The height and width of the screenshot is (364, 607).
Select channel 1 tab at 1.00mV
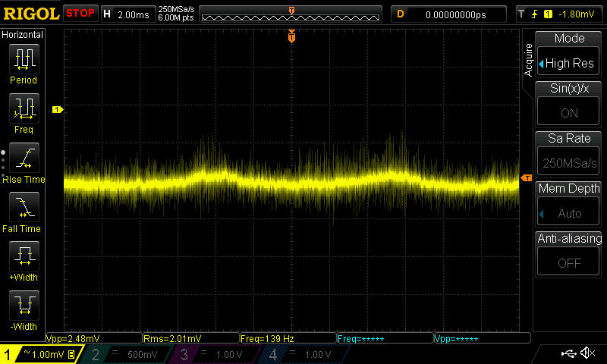pos(42,354)
